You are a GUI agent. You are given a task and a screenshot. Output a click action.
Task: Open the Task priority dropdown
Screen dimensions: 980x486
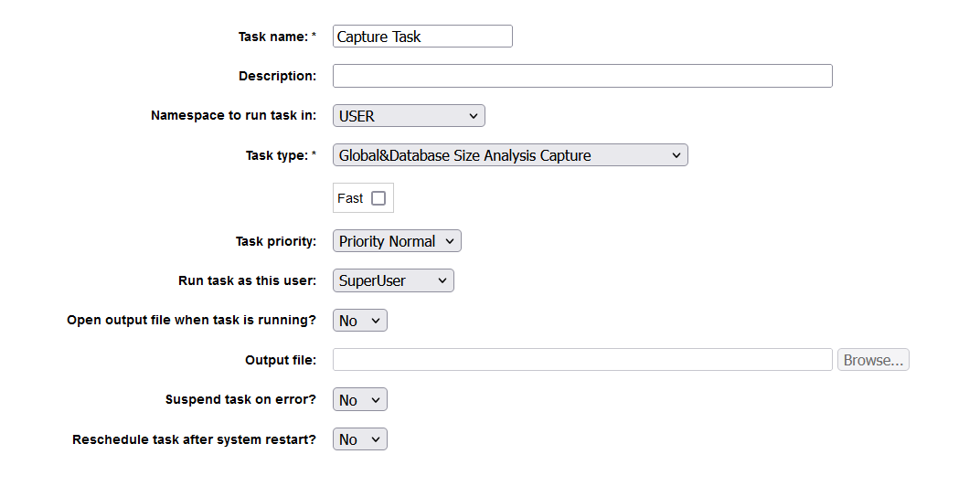click(397, 241)
